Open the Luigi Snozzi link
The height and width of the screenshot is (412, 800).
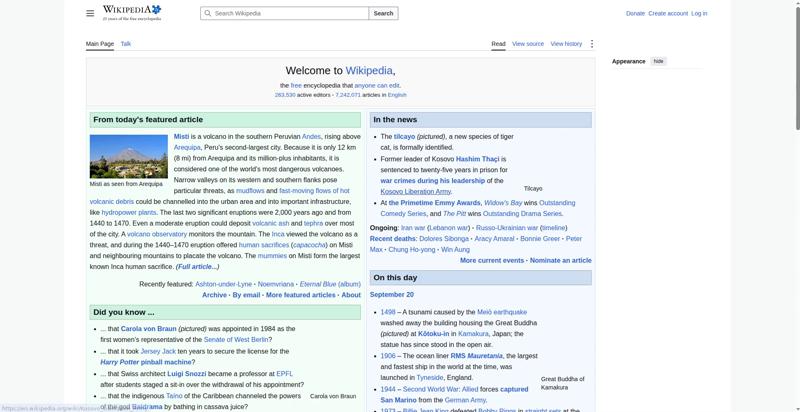(187, 374)
